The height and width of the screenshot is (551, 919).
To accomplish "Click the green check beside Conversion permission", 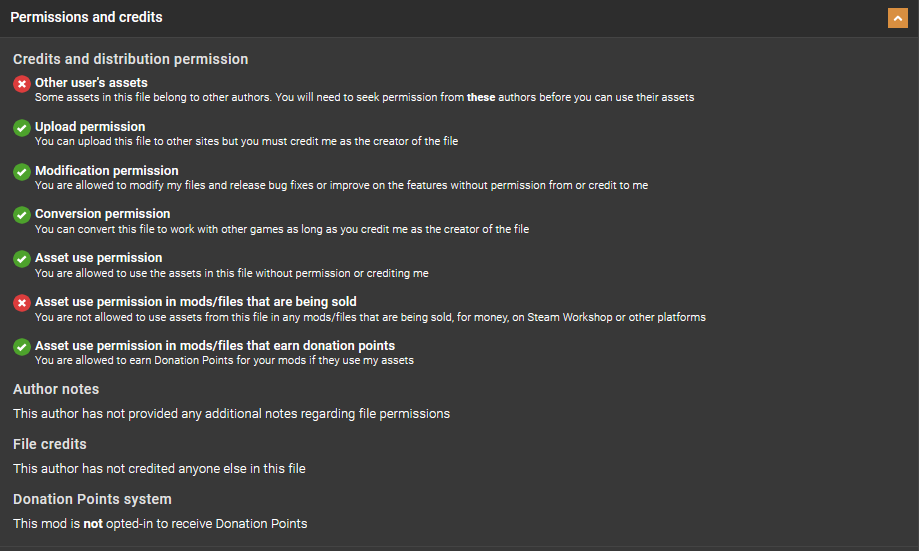I will coord(22,216).
